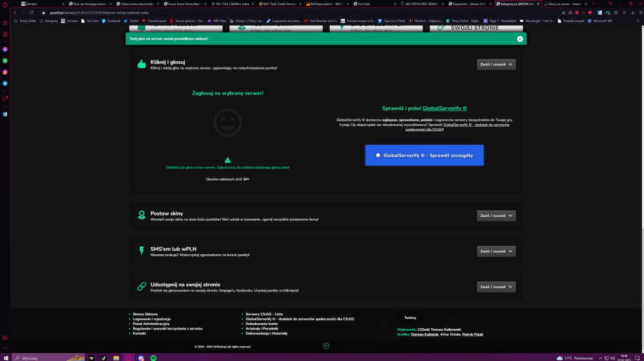Open the Nowy folder bookmark folder
This screenshot has width=644, height=361.
tap(26, 21)
